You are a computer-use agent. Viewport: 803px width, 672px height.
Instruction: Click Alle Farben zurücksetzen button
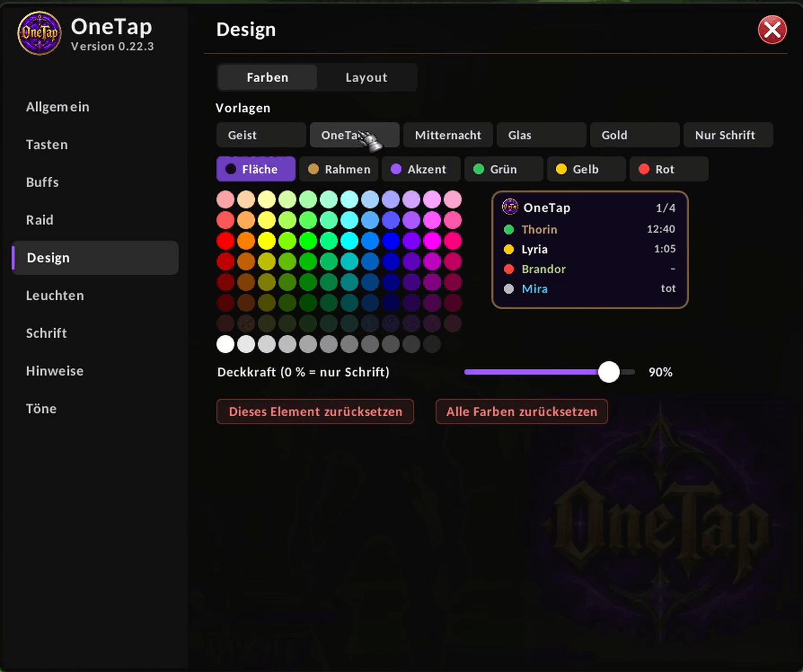521,411
